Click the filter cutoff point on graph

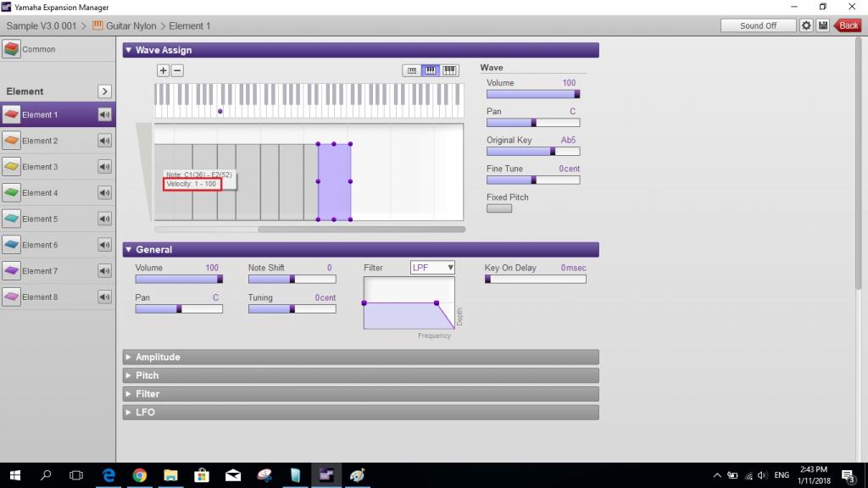coord(437,303)
